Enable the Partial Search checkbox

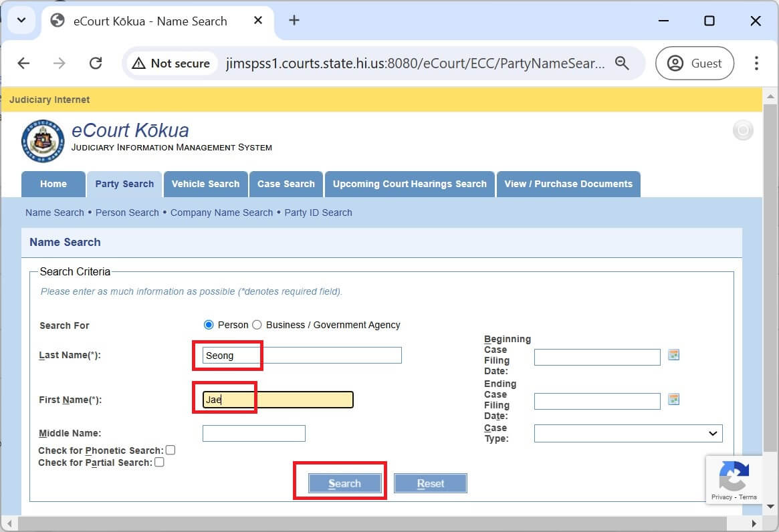159,462
